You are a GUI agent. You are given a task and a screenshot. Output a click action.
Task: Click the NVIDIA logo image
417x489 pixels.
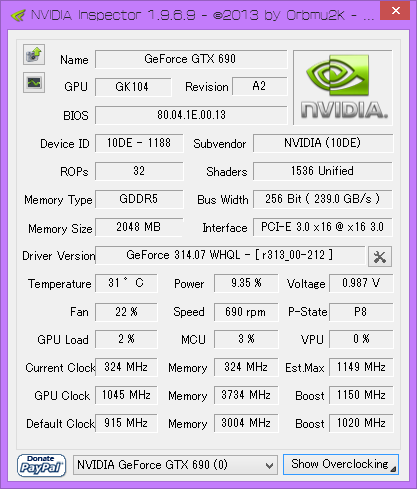pos(343,88)
